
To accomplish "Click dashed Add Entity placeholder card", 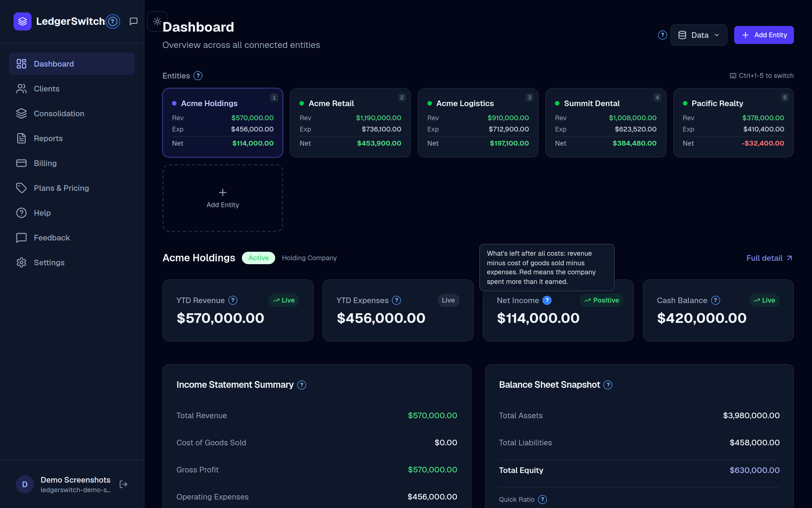I will pyautogui.click(x=223, y=198).
